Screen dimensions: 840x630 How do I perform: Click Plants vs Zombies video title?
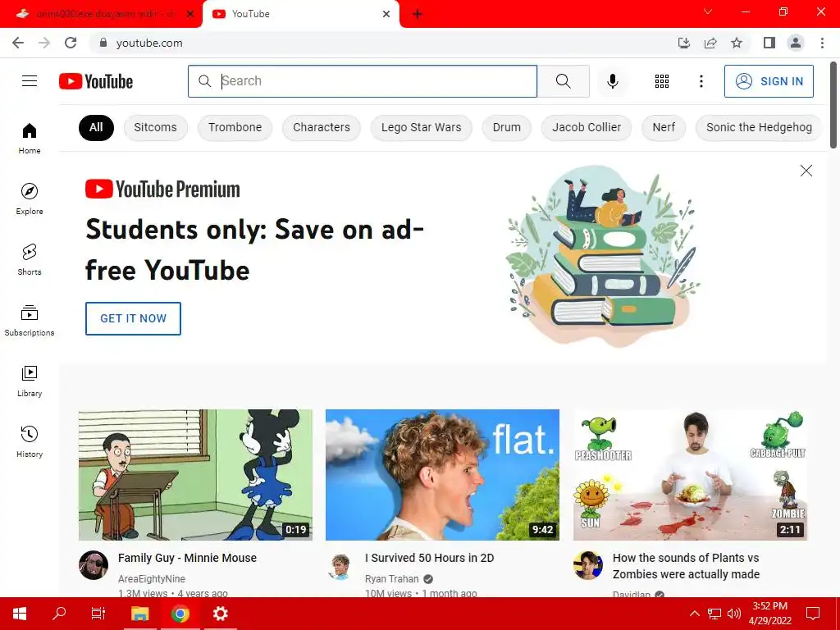(x=687, y=566)
